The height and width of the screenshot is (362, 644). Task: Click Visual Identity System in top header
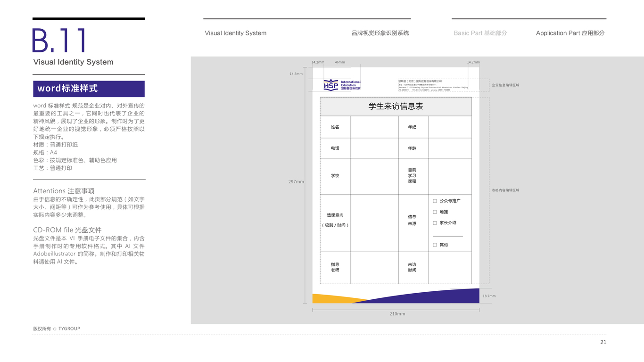point(236,33)
